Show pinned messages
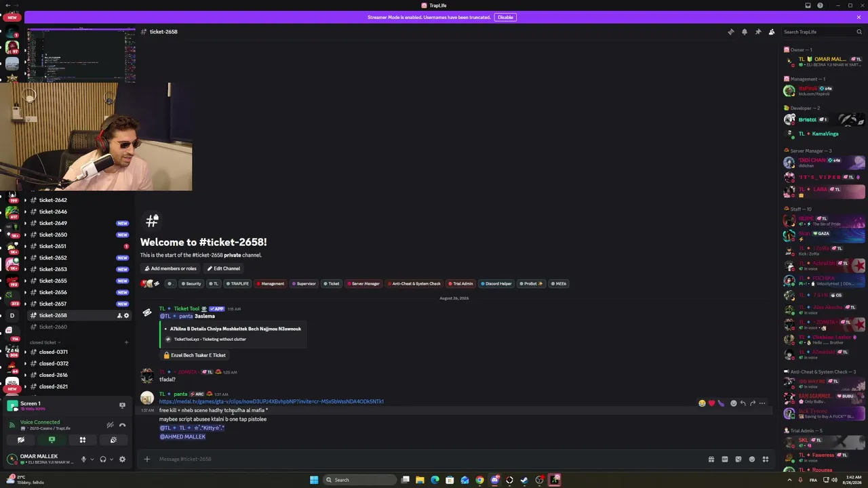Viewport: 868px width, 488px height. [757, 32]
